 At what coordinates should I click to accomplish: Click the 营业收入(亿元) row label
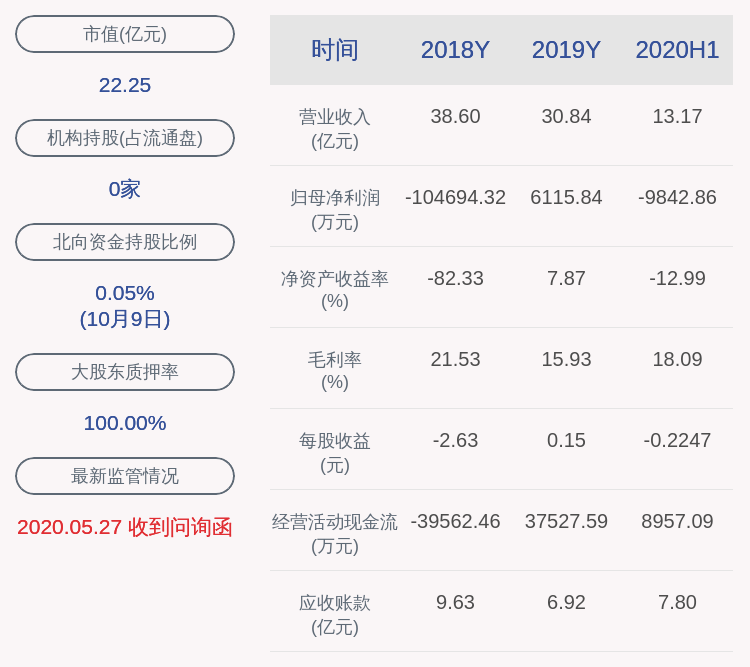pyautogui.click(x=334, y=129)
